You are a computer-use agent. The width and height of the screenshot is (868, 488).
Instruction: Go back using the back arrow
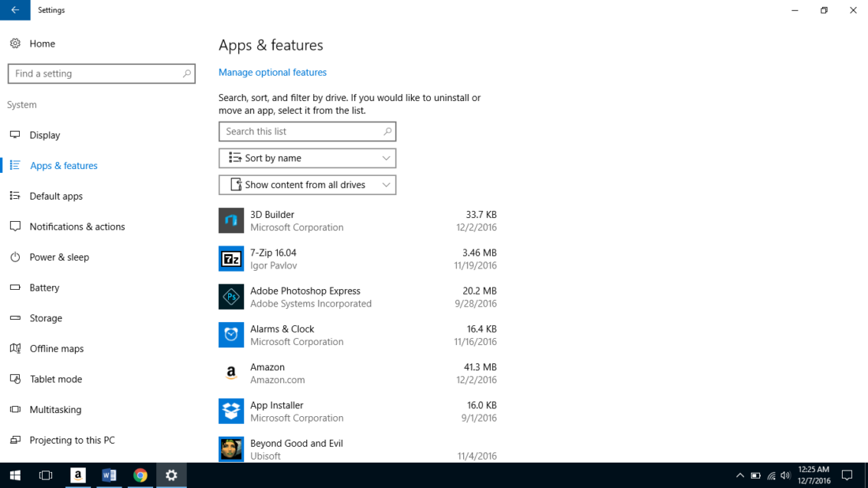[15, 10]
